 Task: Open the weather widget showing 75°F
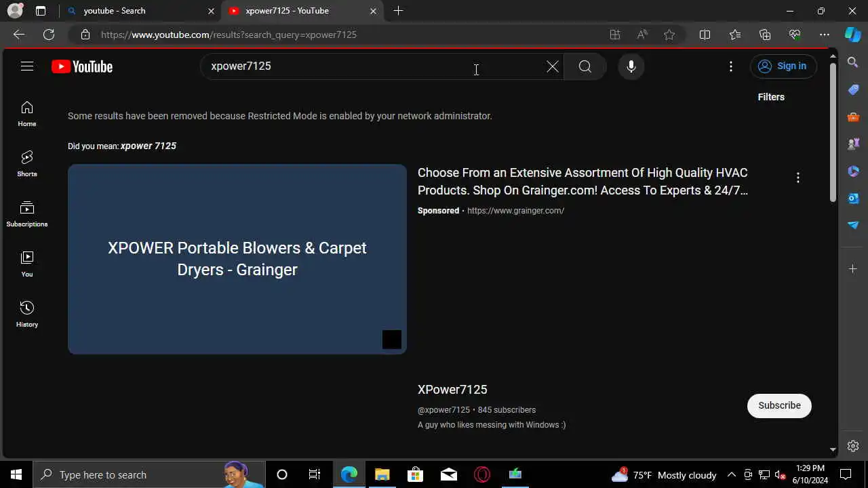pos(664,475)
